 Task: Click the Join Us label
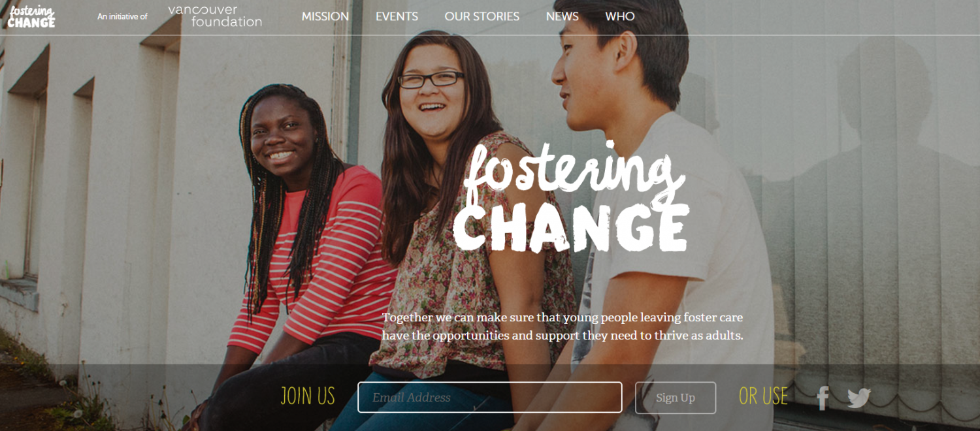[x=308, y=396]
